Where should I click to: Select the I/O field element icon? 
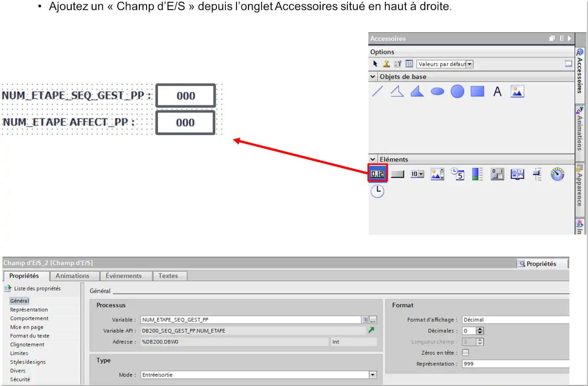(378, 174)
